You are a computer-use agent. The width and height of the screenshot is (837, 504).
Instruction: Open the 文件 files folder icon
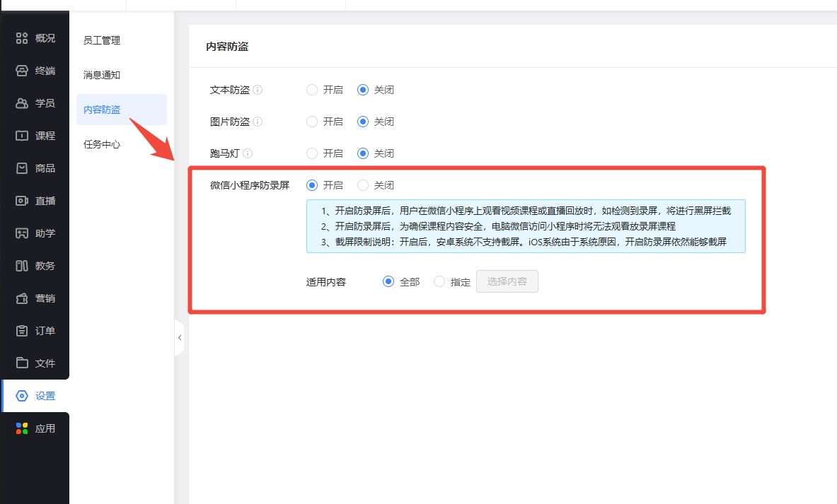22,363
